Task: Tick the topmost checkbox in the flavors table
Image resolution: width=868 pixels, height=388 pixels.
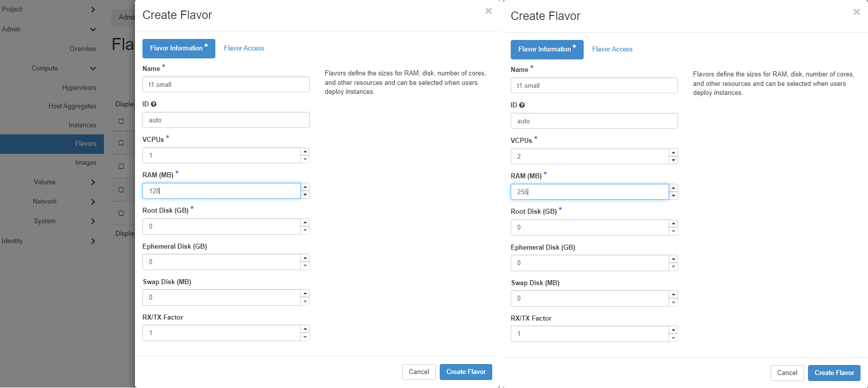Action: [121, 121]
